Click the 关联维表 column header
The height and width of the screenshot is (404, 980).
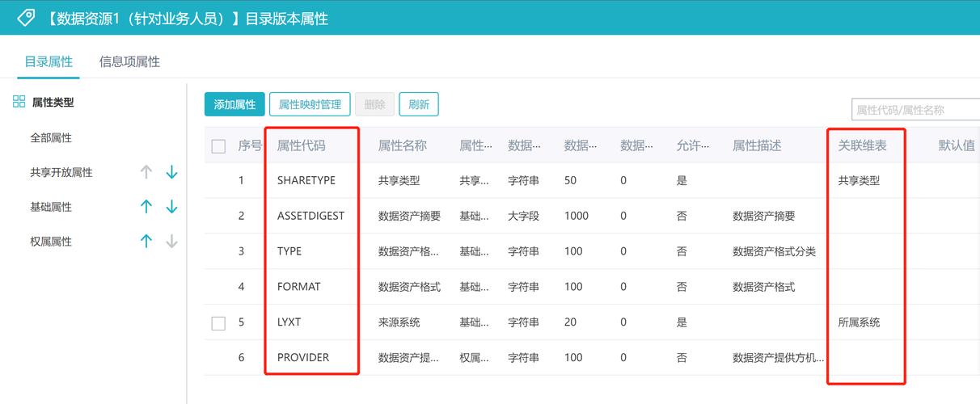pos(862,145)
